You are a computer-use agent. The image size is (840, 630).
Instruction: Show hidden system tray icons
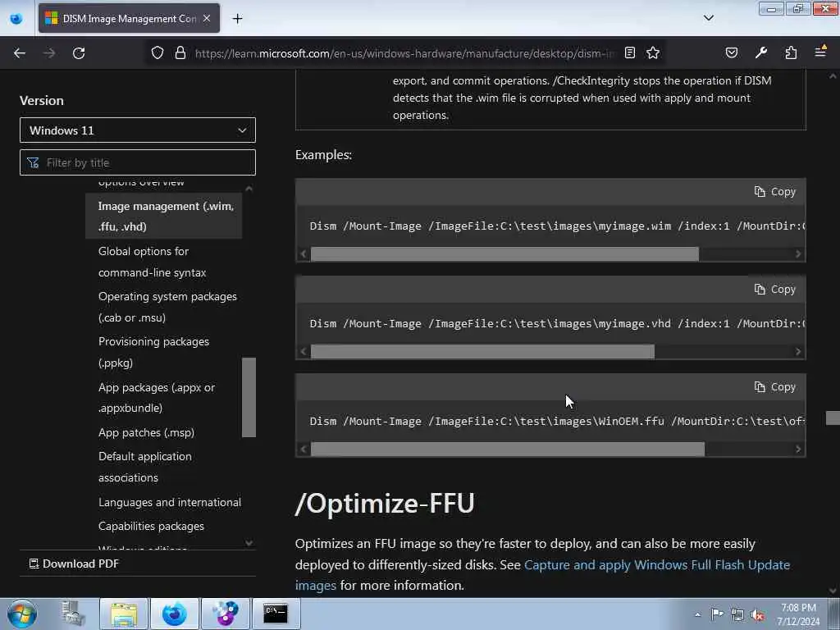pos(697,614)
